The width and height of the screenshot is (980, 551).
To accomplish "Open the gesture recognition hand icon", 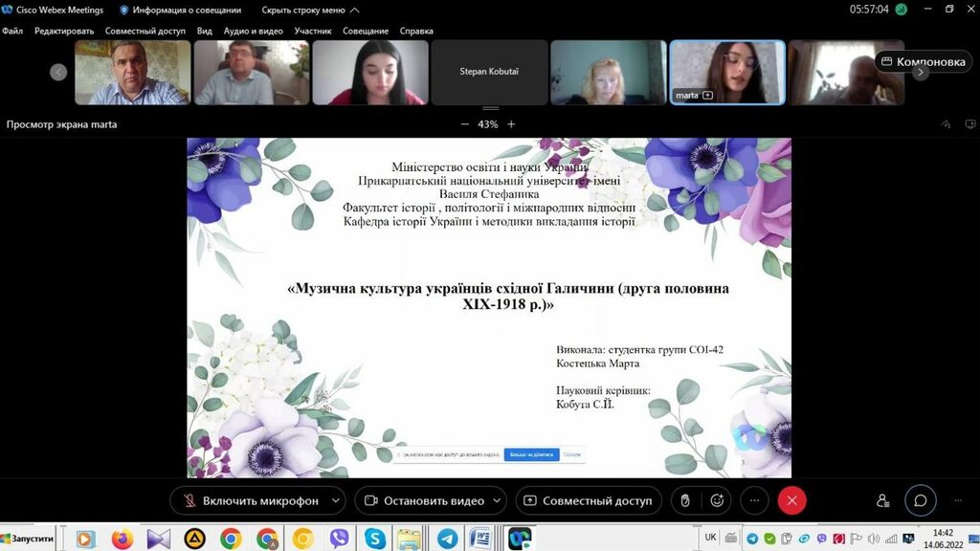I will 685,500.
